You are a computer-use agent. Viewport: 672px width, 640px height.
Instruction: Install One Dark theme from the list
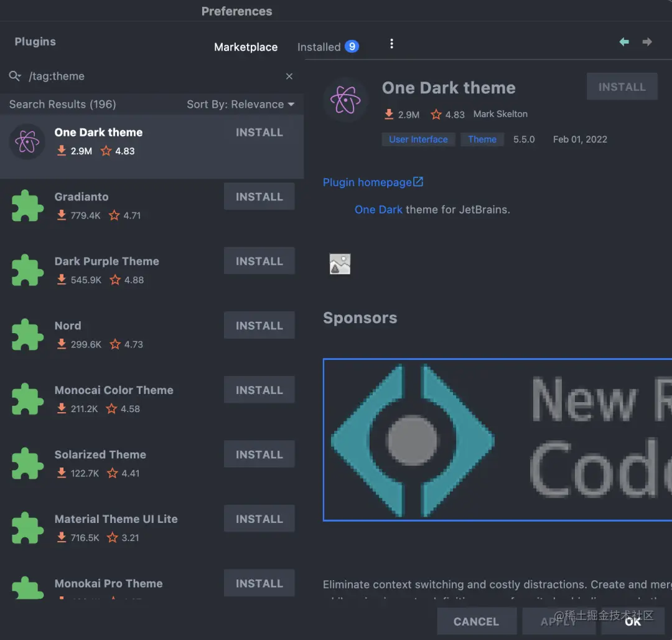pos(259,133)
